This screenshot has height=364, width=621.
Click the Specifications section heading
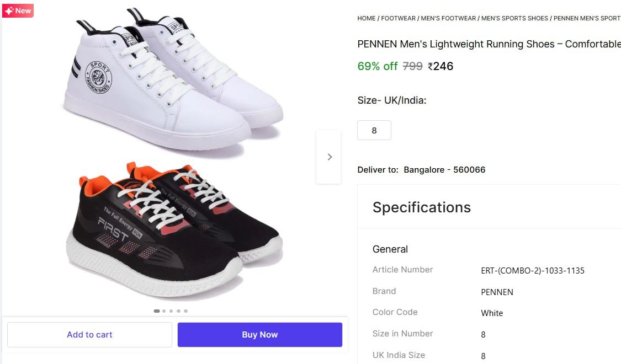pos(422,207)
